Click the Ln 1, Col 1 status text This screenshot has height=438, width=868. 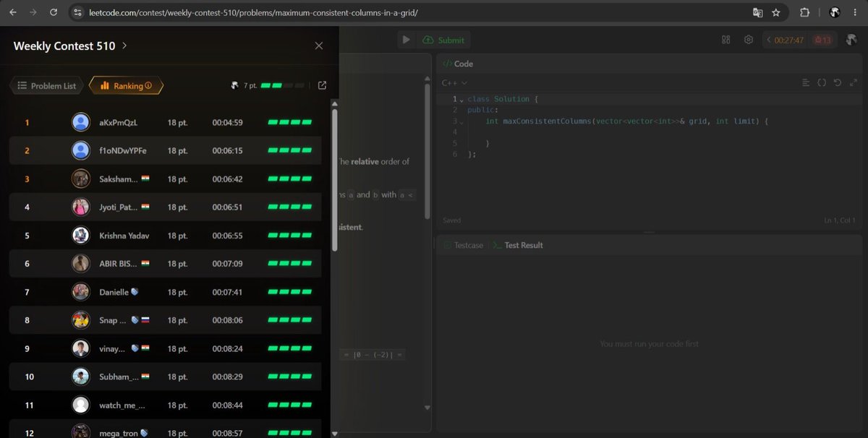[839, 220]
